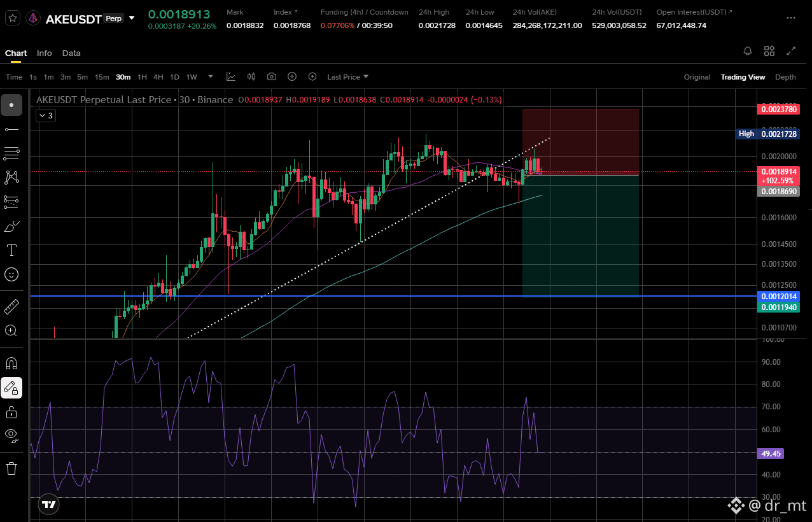This screenshot has height=522, width=812.
Task: Open the emoji icons tool
Action: click(11, 274)
